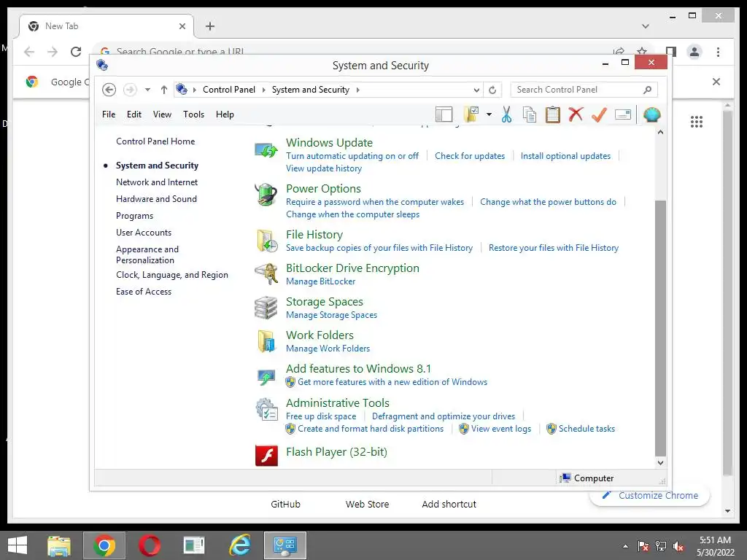Open Chrome's three-dot menu
This screenshot has height=560, width=747.
[718, 52]
